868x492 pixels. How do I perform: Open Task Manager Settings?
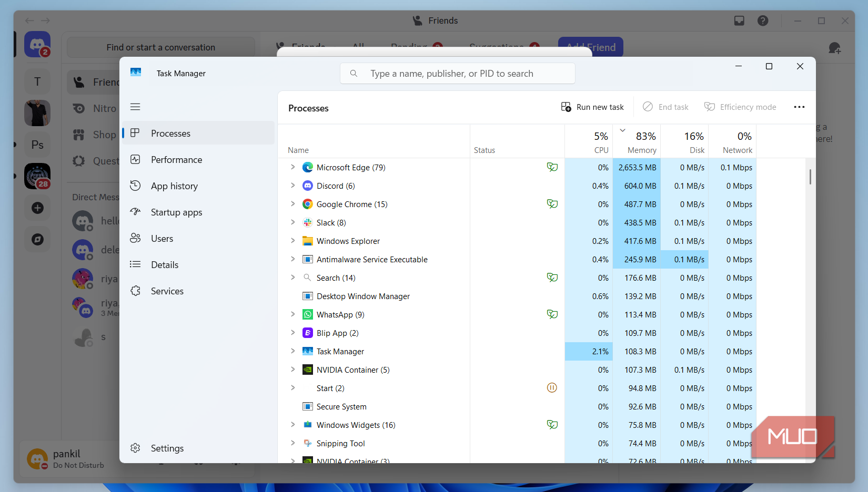point(198,448)
